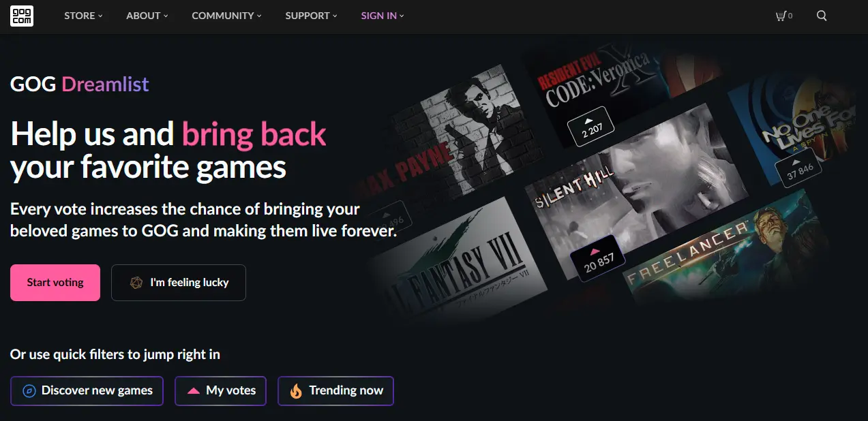Open the GOG.com logo home link

tap(22, 16)
